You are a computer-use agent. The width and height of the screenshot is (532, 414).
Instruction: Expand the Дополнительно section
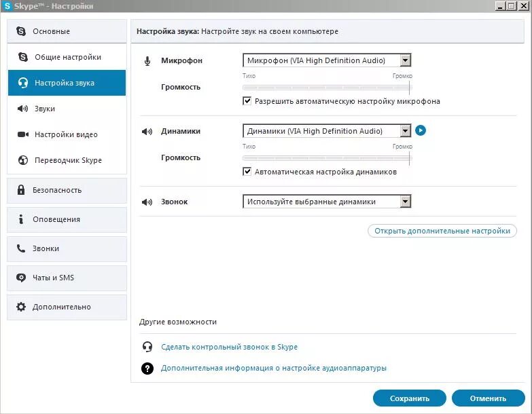[x=67, y=307]
